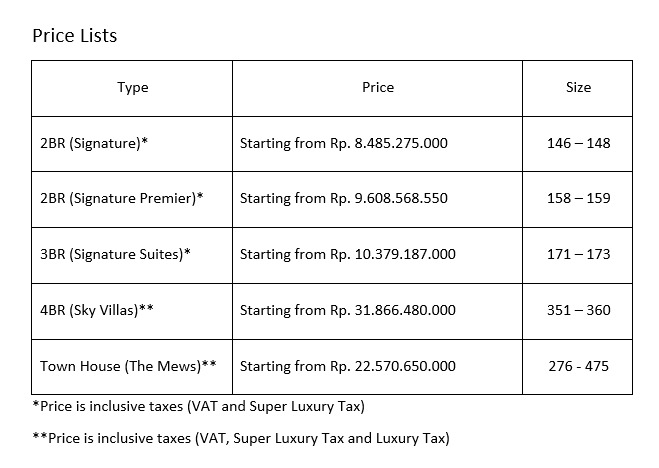659x468 pixels.
Task: Click the double-asterisk Luxury Tax footnote
Action: pos(241,438)
